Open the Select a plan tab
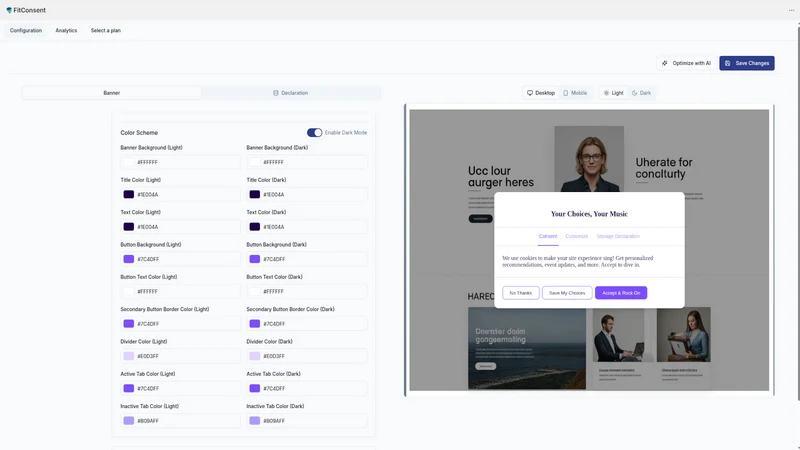The width and height of the screenshot is (800, 450). (x=106, y=31)
